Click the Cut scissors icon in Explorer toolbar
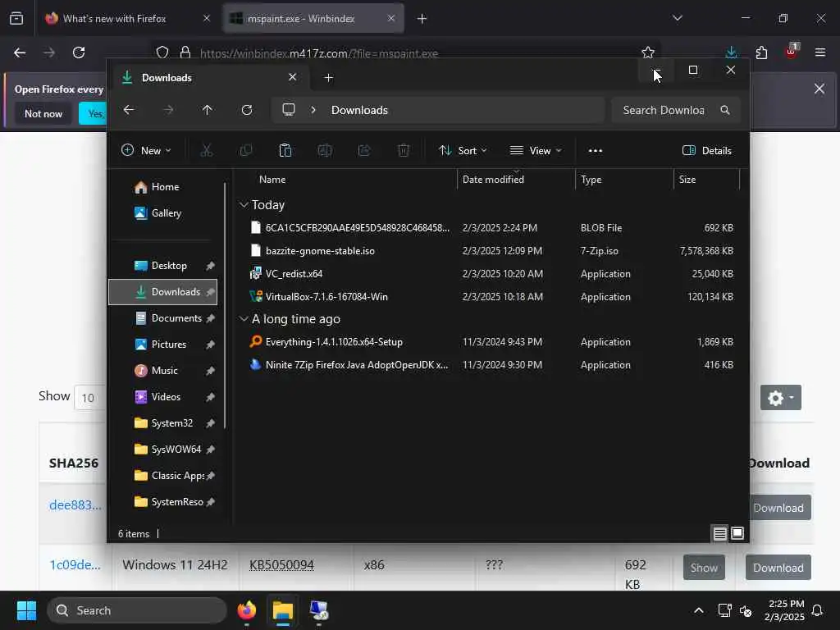 pyautogui.click(x=206, y=151)
